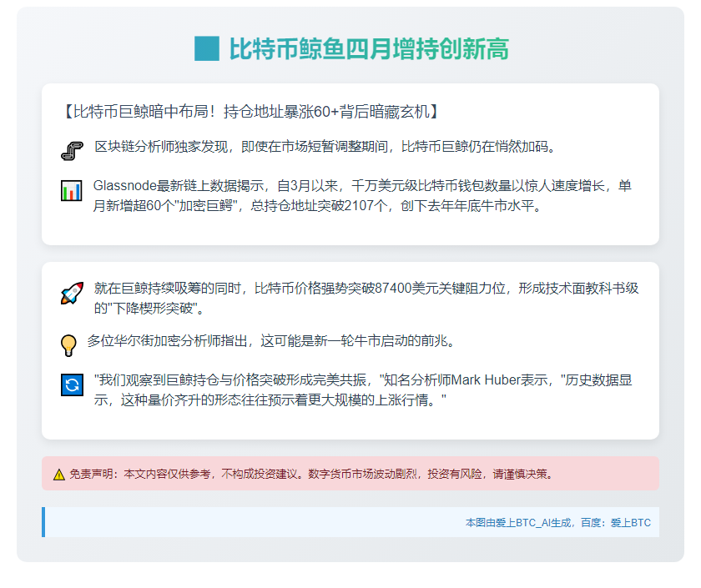Click the light bulb icon beside 多位华尔街加密分析师
The height and width of the screenshot is (588, 701).
click(x=68, y=345)
